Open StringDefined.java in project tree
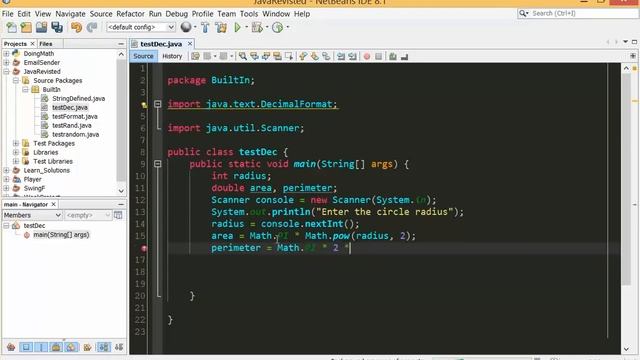This screenshot has width=640, height=360. (x=78, y=98)
